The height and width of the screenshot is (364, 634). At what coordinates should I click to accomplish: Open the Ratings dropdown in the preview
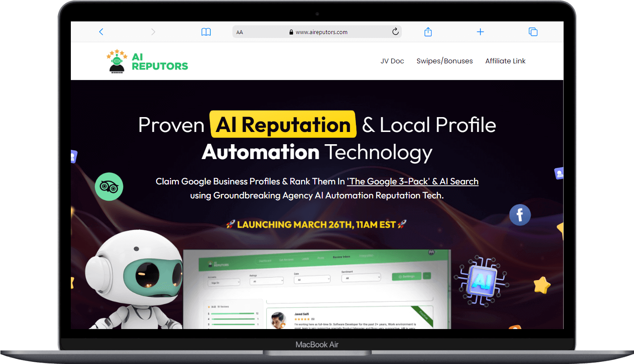tap(266, 281)
